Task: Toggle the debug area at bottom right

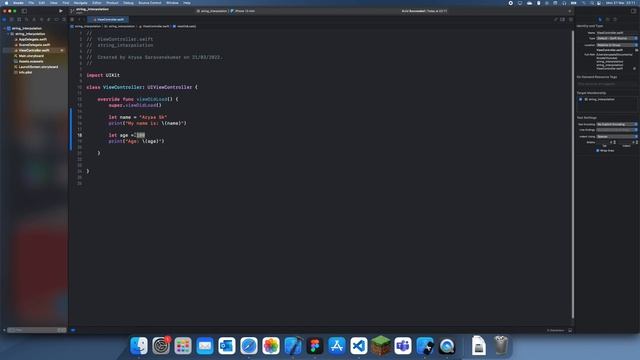Action: tap(570, 330)
